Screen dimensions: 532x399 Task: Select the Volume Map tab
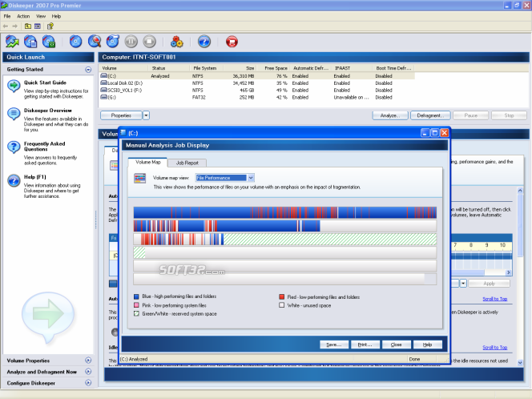pos(148,162)
